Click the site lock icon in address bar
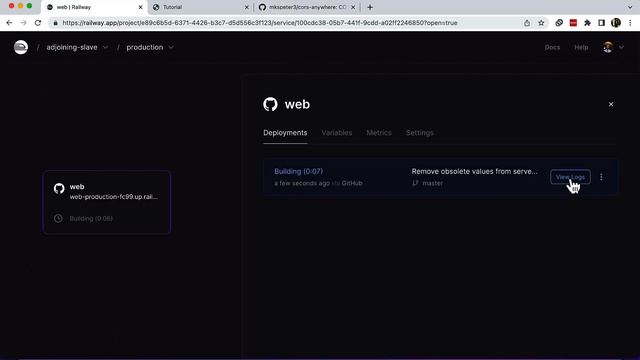The height and width of the screenshot is (360, 640). (x=56, y=23)
